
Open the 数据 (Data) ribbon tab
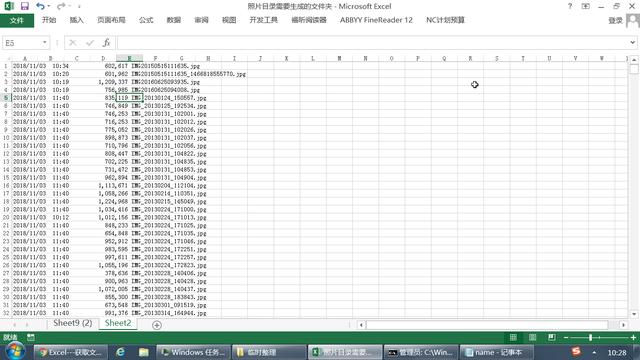[x=173, y=20]
